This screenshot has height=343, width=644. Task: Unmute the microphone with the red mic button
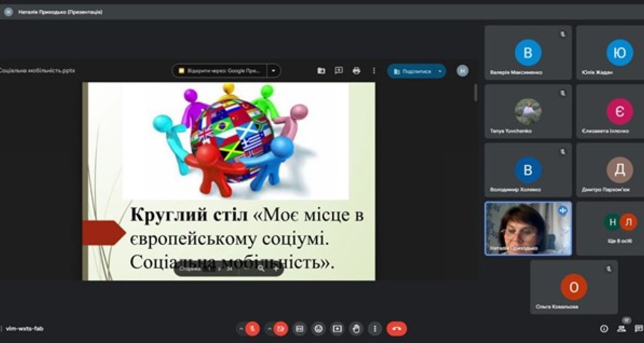253,329
